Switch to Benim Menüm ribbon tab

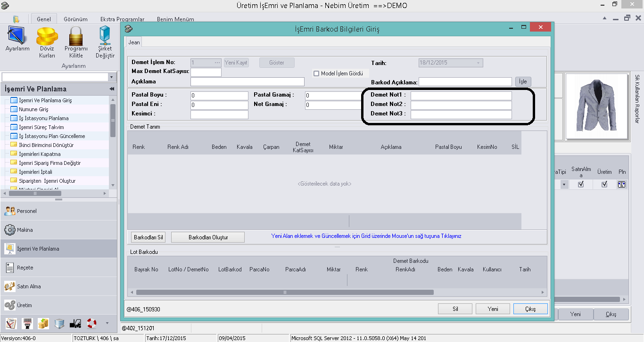pyautogui.click(x=175, y=19)
